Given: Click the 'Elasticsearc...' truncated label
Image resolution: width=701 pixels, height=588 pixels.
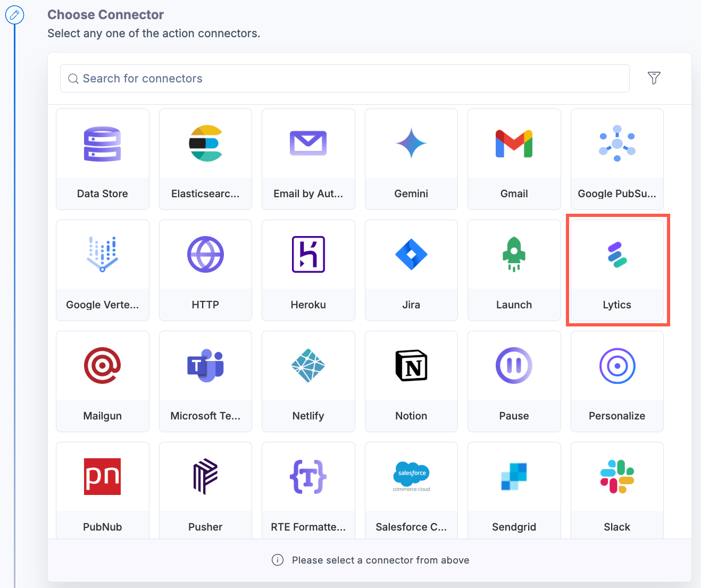Looking at the screenshot, I should (x=205, y=194).
